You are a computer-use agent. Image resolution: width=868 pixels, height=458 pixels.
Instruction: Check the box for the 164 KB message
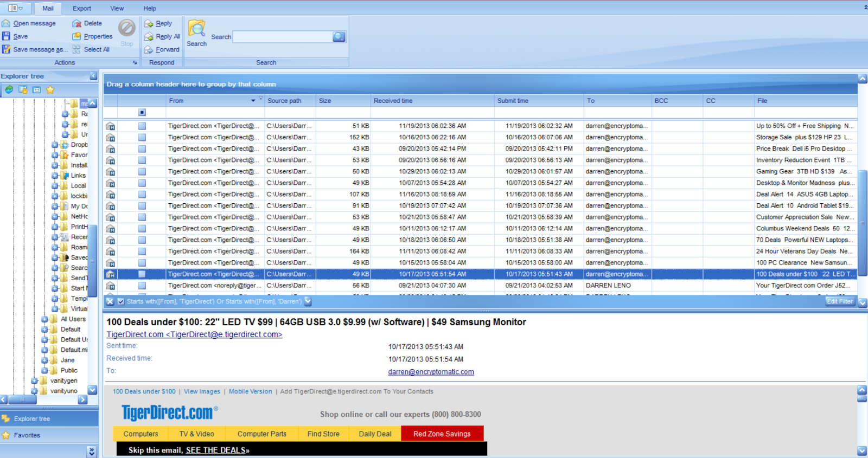[x=142, y=251]
